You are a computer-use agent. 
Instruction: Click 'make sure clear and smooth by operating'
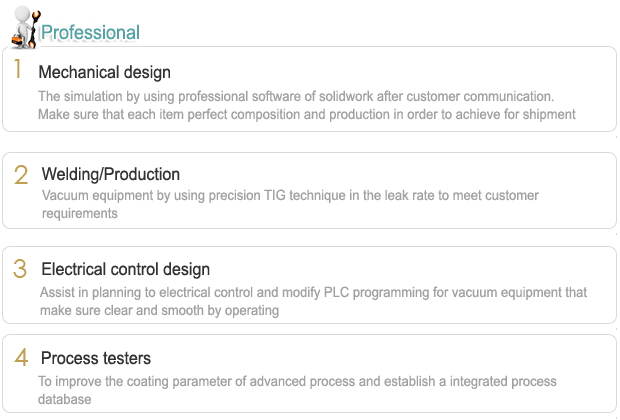click(159, 310)
